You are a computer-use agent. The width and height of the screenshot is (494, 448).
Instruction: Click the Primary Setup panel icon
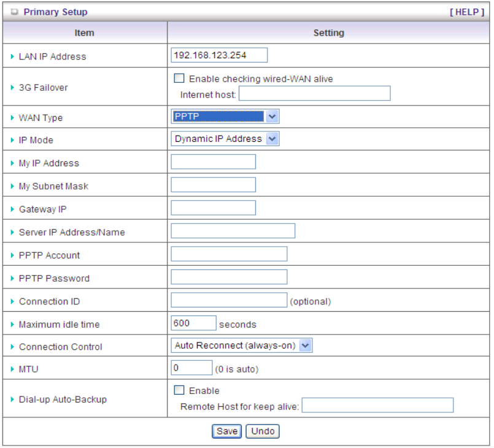pyautogui.click(x=14, y=12)
